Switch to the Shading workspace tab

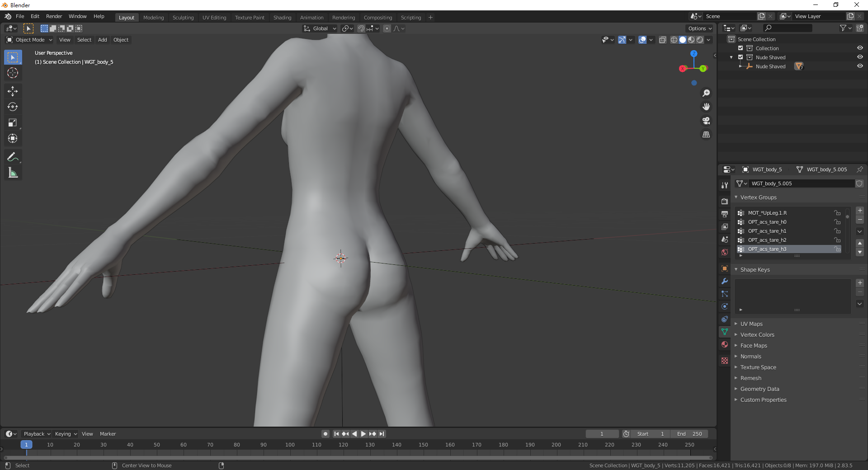(x=282, y=18)
